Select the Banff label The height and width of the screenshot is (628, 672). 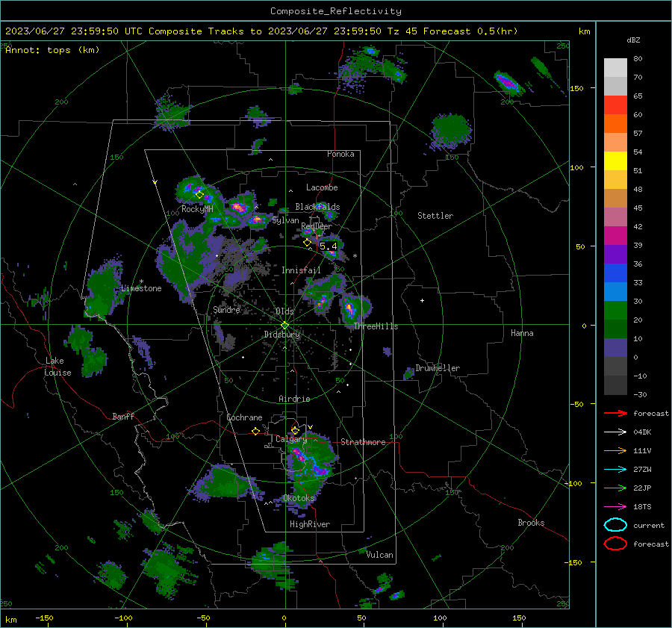tap(123, 416)
